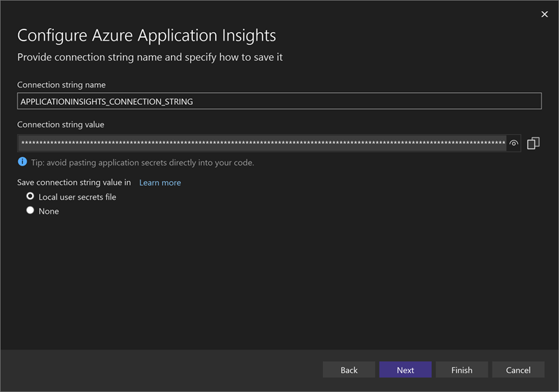The width and height of the screenshot is (559, 392).
Task: Open the Learn more link
Action: 160,182
